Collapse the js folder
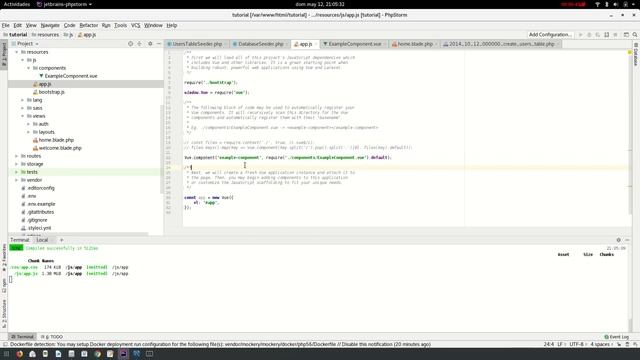This screenshot has width=640, height=360. (x=22, y=60)
